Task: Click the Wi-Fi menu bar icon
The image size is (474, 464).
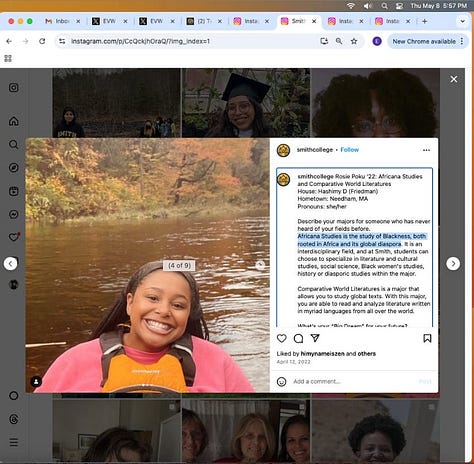Action: tap(350, 6)
